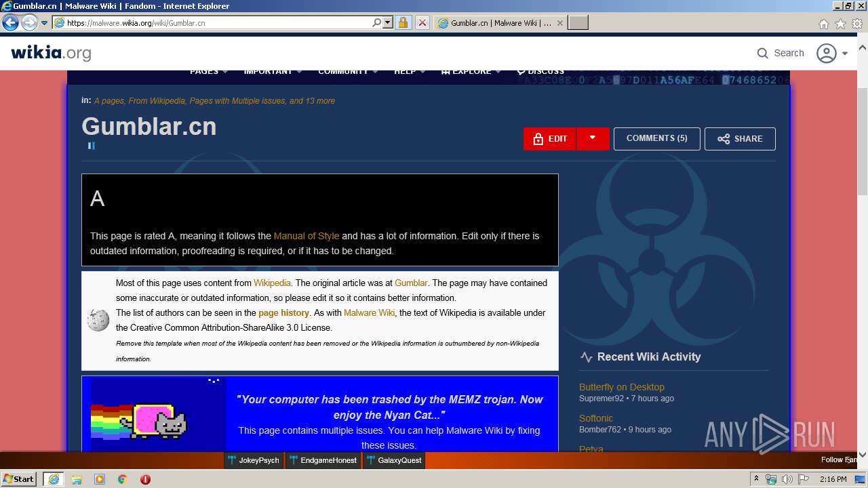Open the Favorites star icon
Viewport: 868px width, 488px height.
point(840,24)
